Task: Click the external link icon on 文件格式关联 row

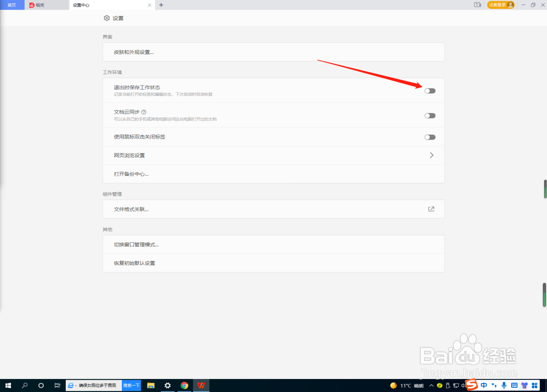Action: 431,209
